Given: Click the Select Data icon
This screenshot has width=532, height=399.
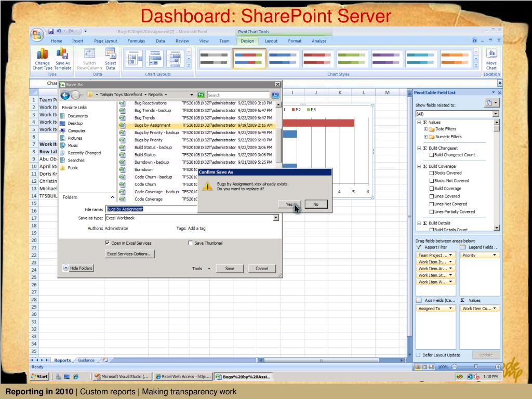Looking at the screenshot, I should coord(110,59).
